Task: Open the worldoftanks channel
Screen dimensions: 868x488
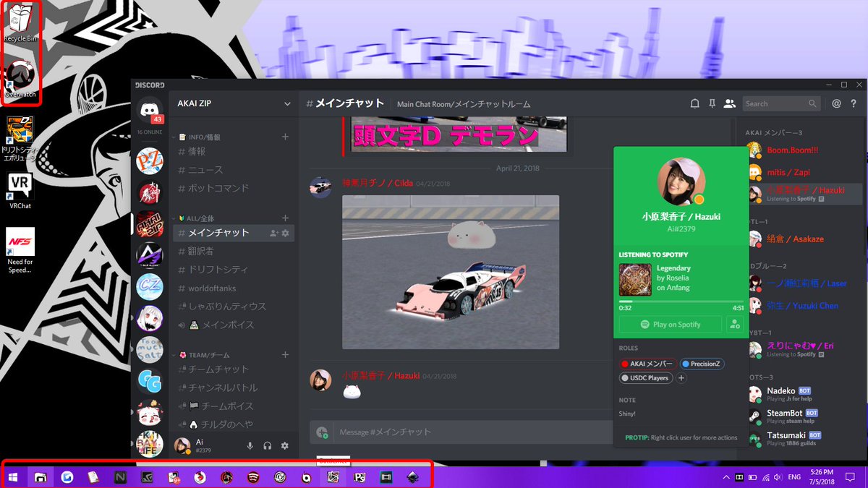Action: pyautogui.click(x=234, y=288)
